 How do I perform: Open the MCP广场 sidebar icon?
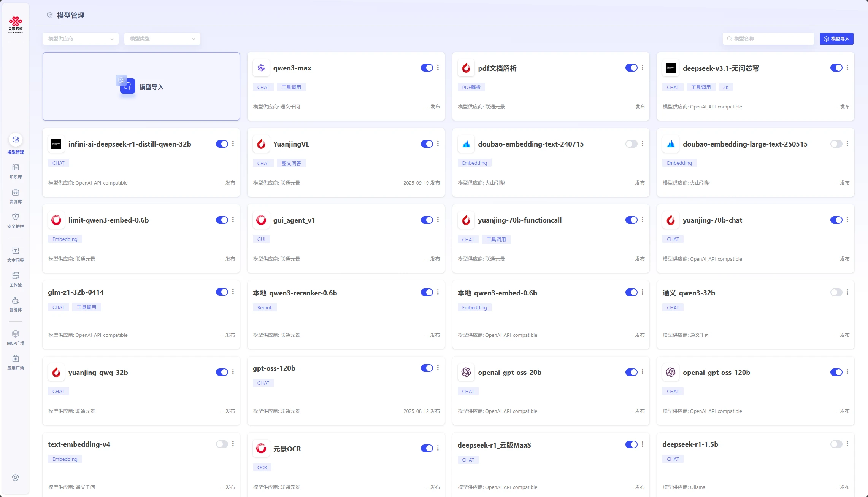(16, 334)
